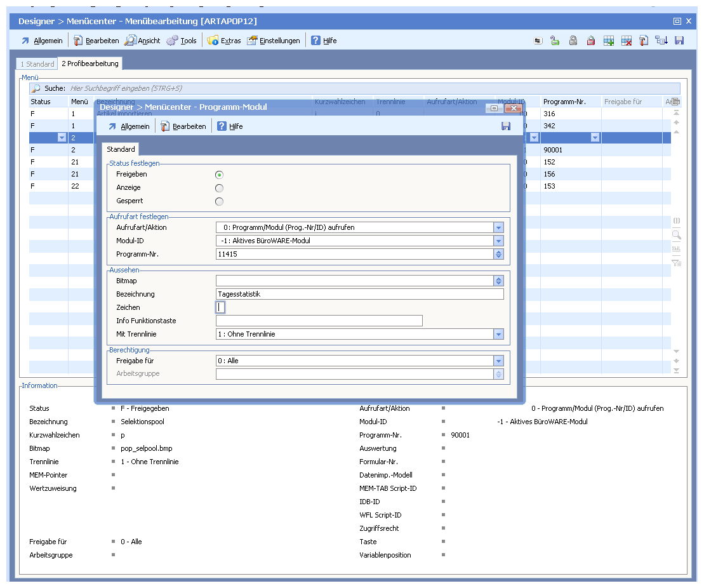Expand the Aufrufart/Aktion dropdown
704x588 pixels.
(x=498, y=227)
